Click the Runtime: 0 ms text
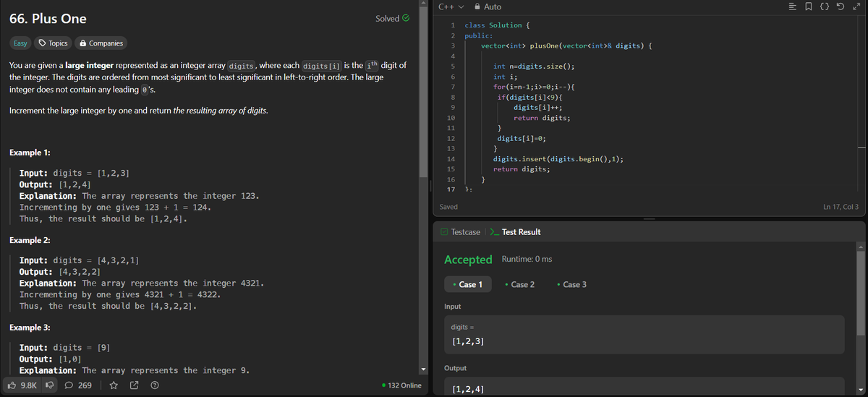 click(x=527, y=259)
